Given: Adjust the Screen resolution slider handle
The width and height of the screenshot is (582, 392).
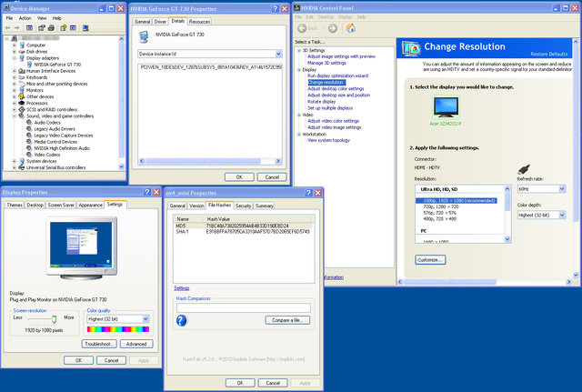Looking at the screenshot, I should pos(55,319).
